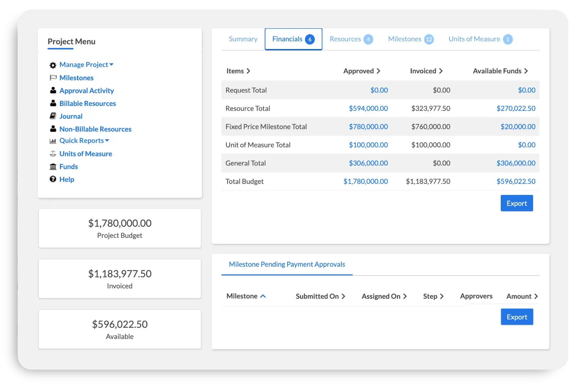
Task: Click the bank building icon beside Funds
Action: pos(53,167)
